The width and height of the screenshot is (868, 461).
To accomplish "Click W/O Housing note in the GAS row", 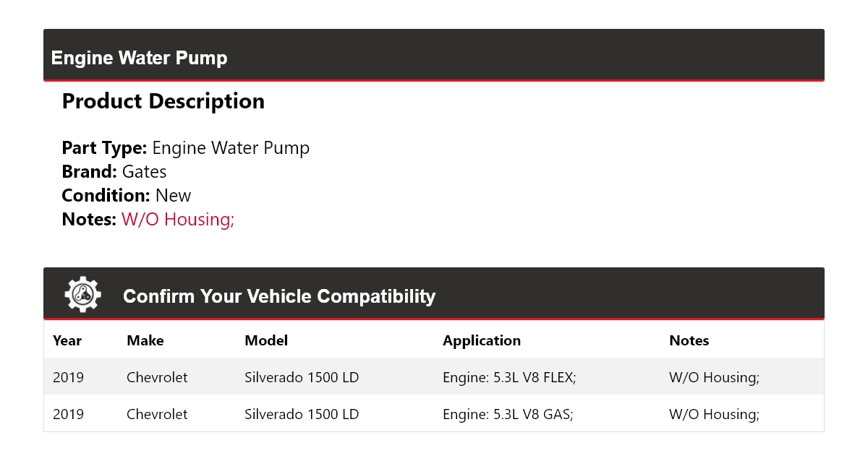I will pyautogui.click(x=715, y=414).
